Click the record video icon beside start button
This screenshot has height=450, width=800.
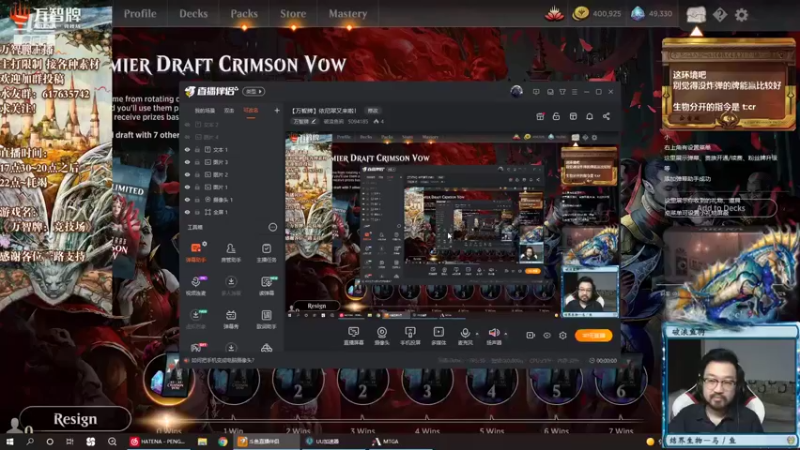(x=530, y=335)
